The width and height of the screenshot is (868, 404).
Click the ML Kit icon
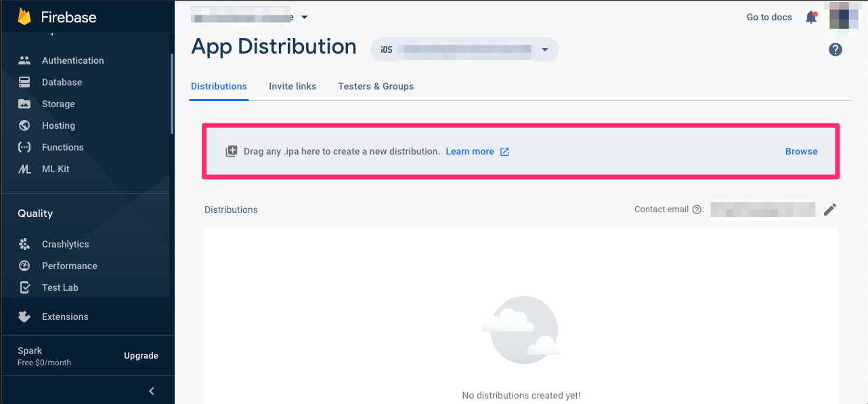pyautogui.click(x=24, y=169)
